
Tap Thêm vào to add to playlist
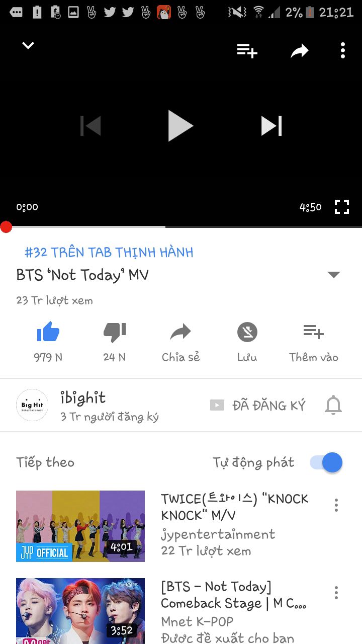pos(314,342)
